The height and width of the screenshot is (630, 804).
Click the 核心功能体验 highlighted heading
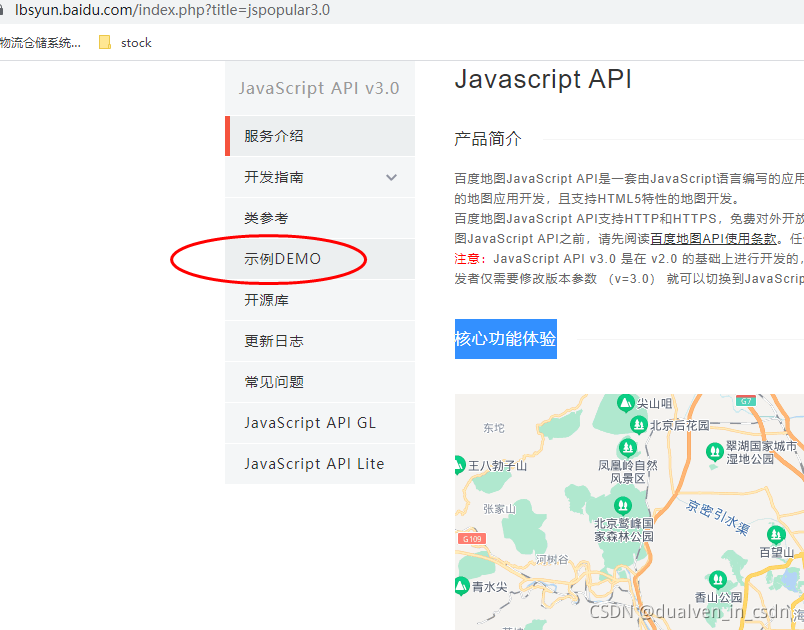pyautogui.click(x=506, y=339)
